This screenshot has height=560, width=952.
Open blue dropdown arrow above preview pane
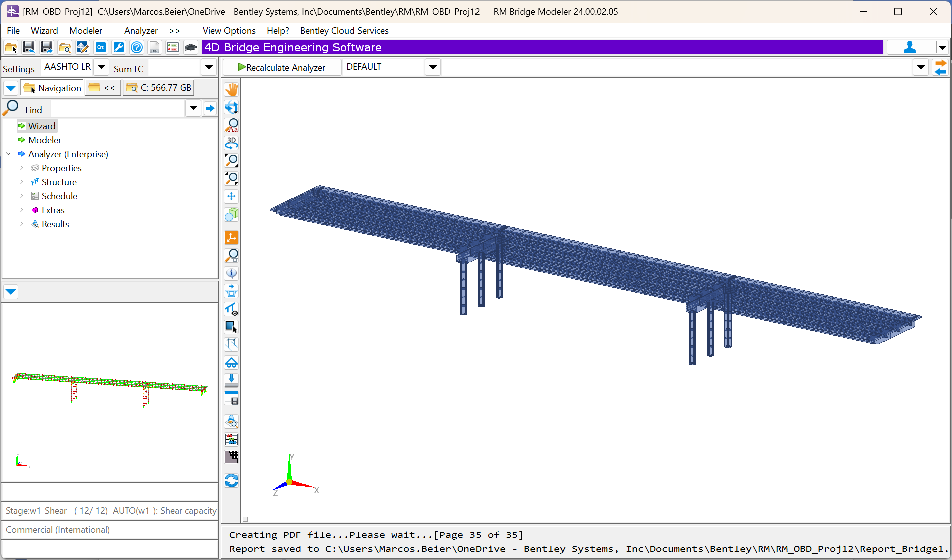(11, 292)
